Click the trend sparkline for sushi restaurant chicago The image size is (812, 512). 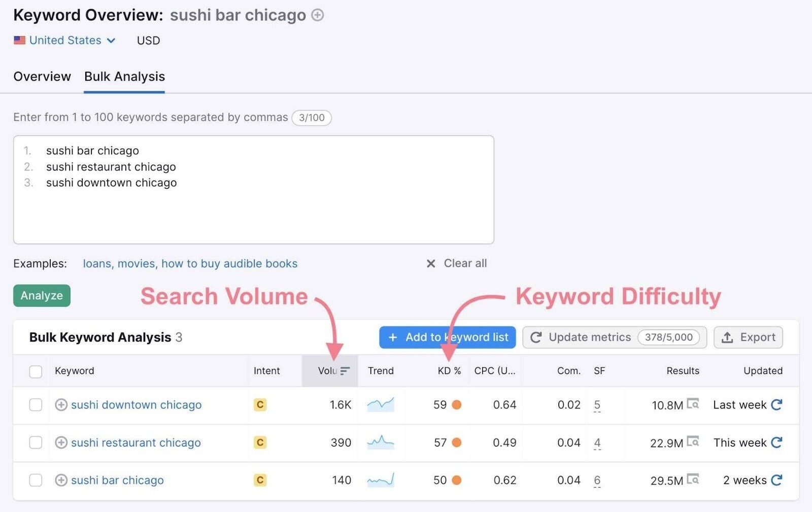pyautogui.click(x=381, y=442)
